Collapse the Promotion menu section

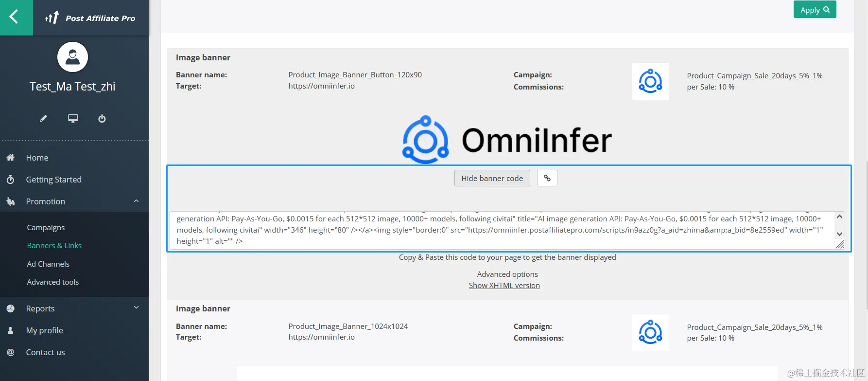pos(137,201)
